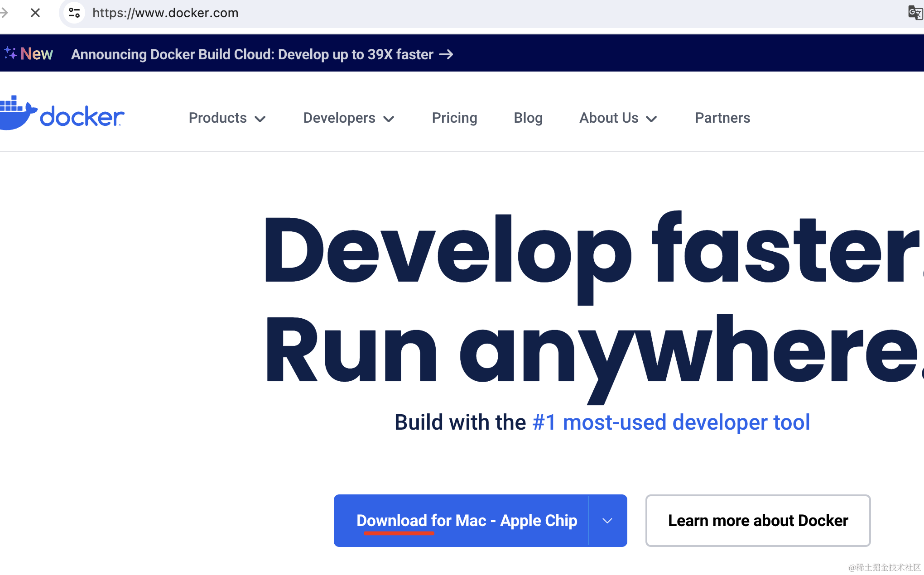
Task: Click the docker.com URL address field
Action: [x=165, y=13]
